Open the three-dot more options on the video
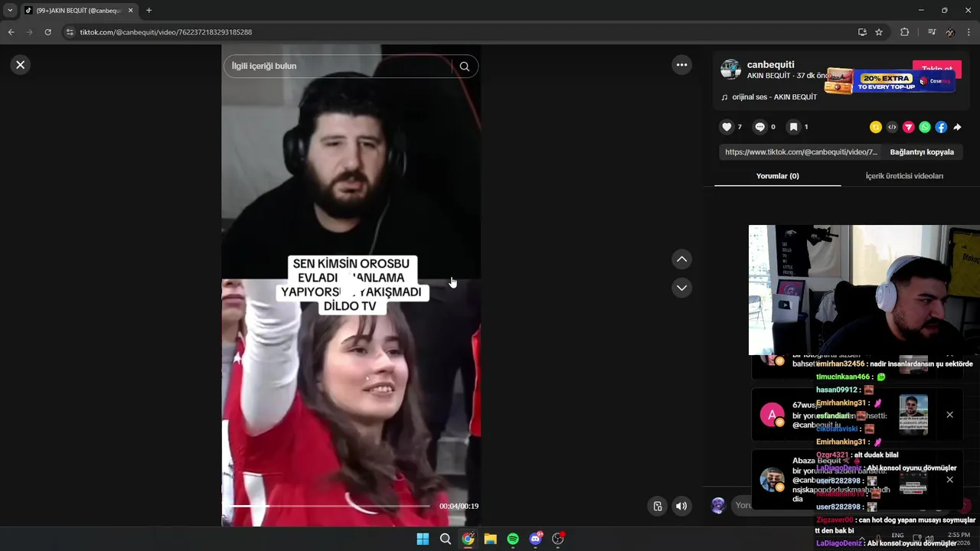Screen dimensions: 980x551 tap(681, 65)
